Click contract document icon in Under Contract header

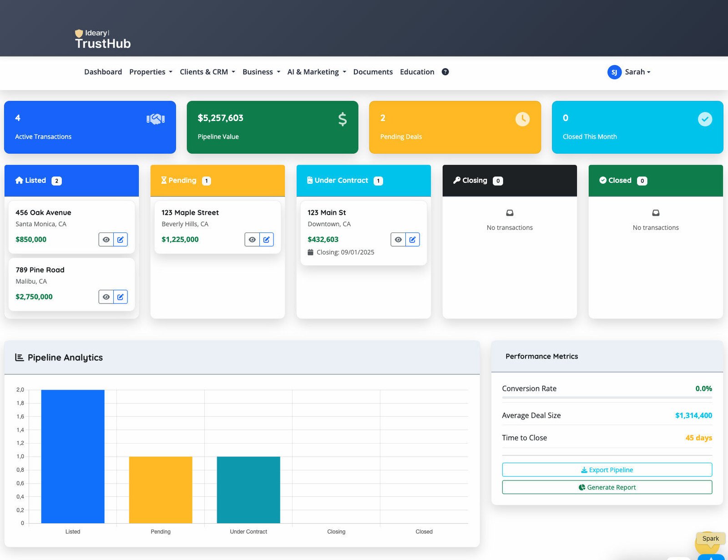point(310,180)
